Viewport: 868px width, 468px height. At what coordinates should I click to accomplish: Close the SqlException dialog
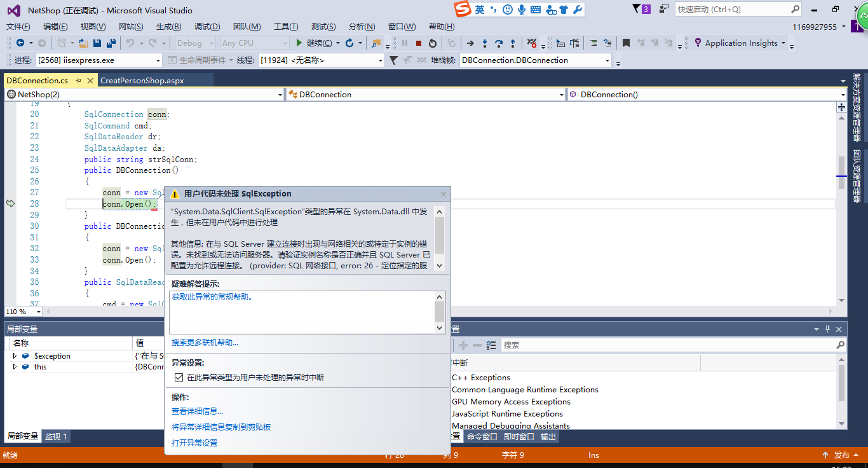[444, 195]
